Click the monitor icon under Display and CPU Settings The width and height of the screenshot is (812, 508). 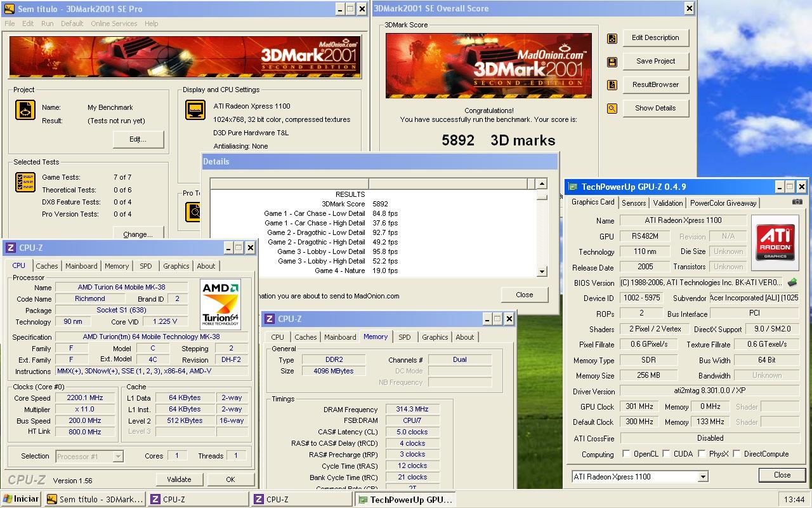tap(195, 110)
